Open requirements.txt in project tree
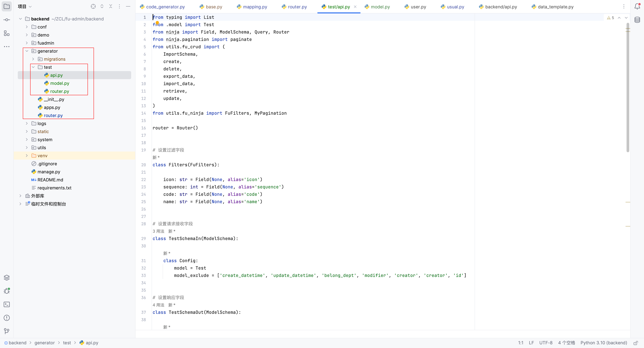644x348 pixels. pos(54,188)
